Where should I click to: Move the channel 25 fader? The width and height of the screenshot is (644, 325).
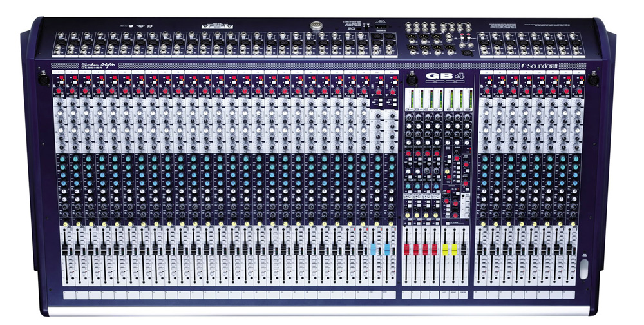480,250
